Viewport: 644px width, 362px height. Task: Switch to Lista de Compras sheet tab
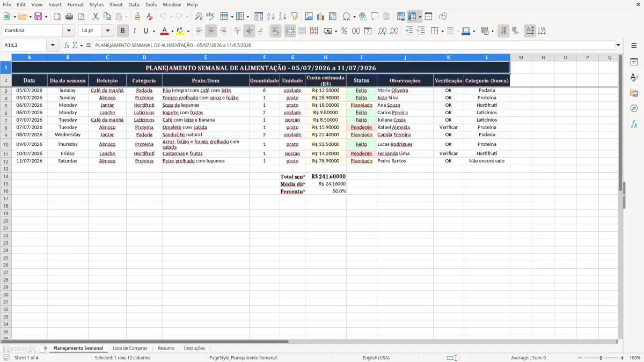coord(130,348)
